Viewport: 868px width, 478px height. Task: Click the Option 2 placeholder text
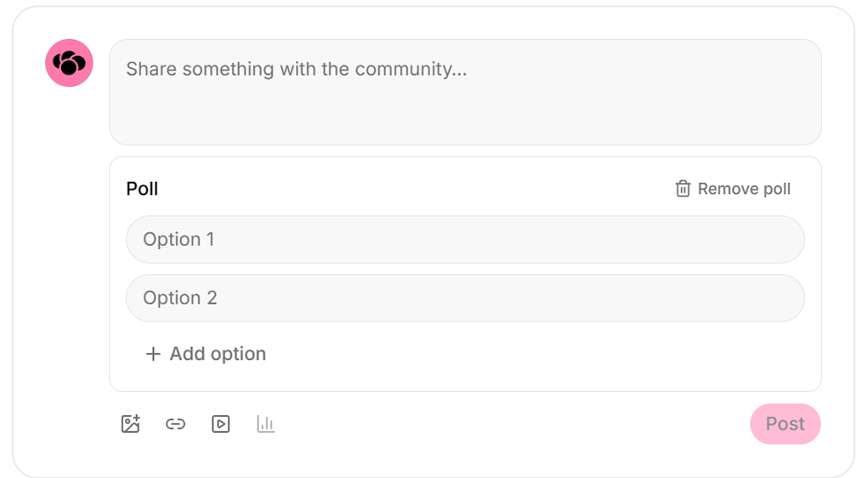pyautogui.click(x=180, y=298)
